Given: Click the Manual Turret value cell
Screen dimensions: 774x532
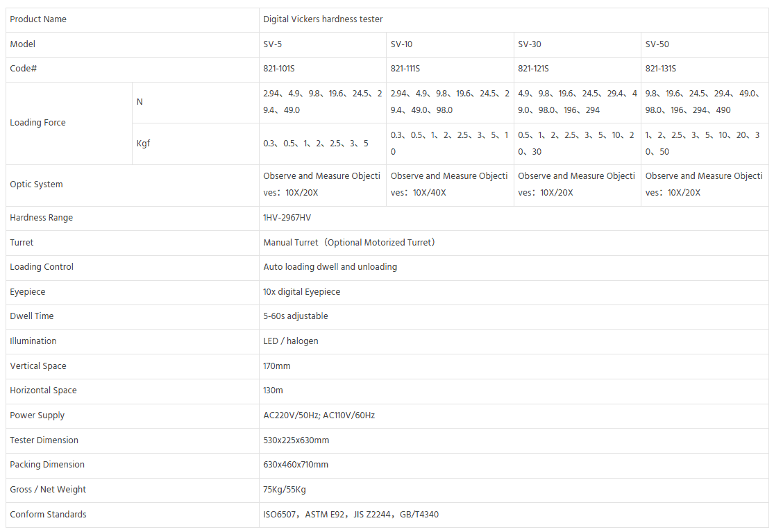Looking at the screenshot, I should pyautogui.click(x=349, y=243).
